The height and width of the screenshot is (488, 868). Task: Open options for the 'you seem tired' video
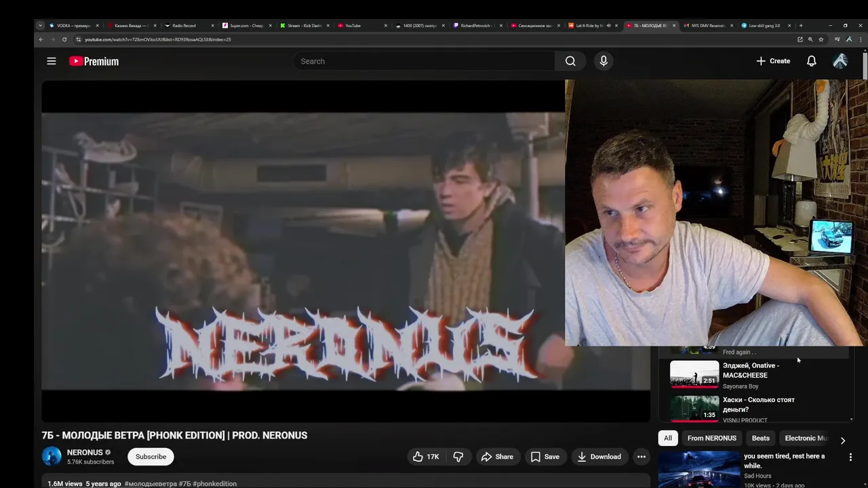[850, 457]
